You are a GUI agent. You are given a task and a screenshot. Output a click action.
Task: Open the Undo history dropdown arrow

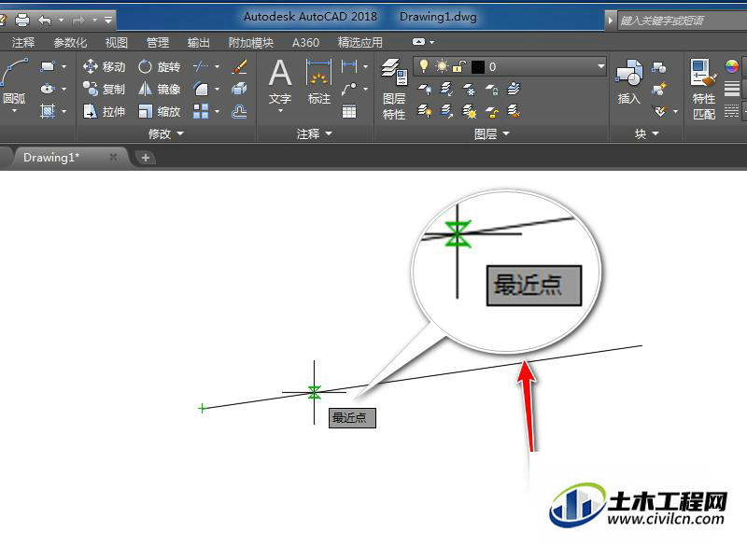pyautogui.click(x=61, y=20)
